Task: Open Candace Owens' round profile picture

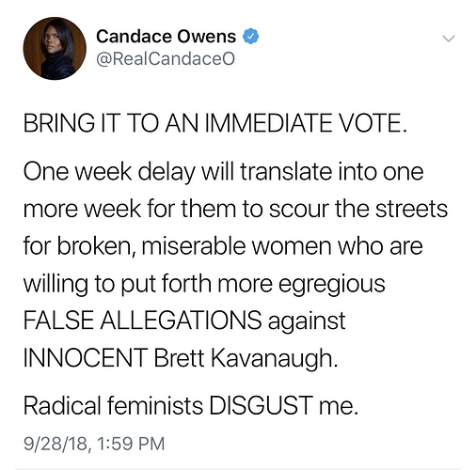Action: 55,48
